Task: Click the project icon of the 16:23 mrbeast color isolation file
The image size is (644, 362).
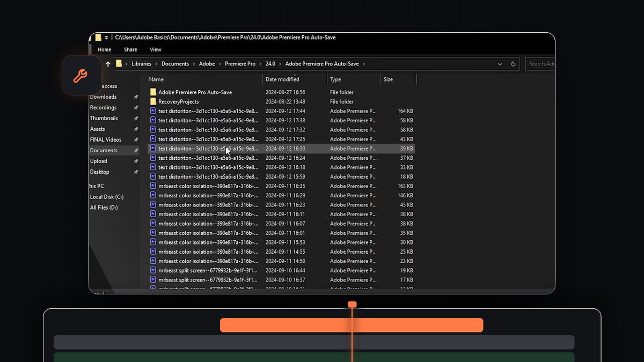Action: tap(153, 205)
